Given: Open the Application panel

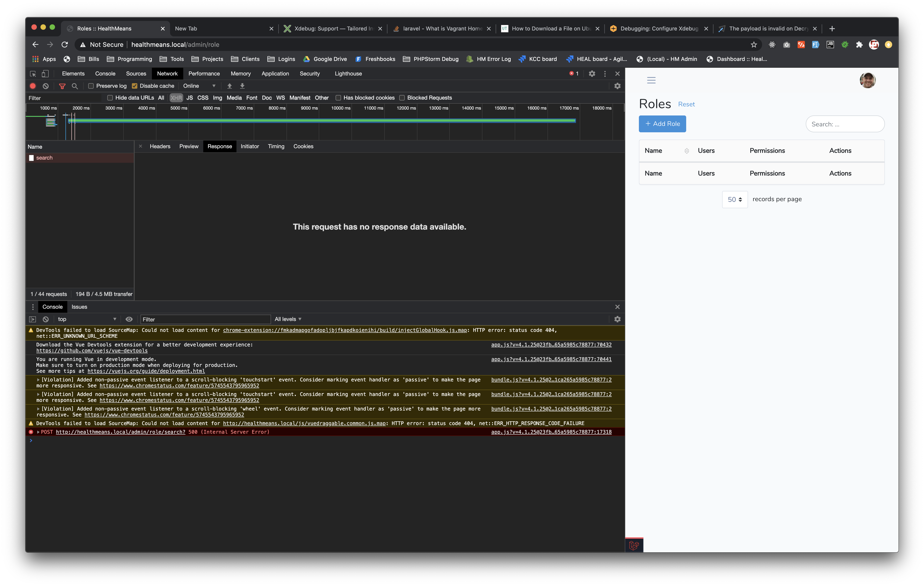Looking at the screenshot, I should [275, 73].
